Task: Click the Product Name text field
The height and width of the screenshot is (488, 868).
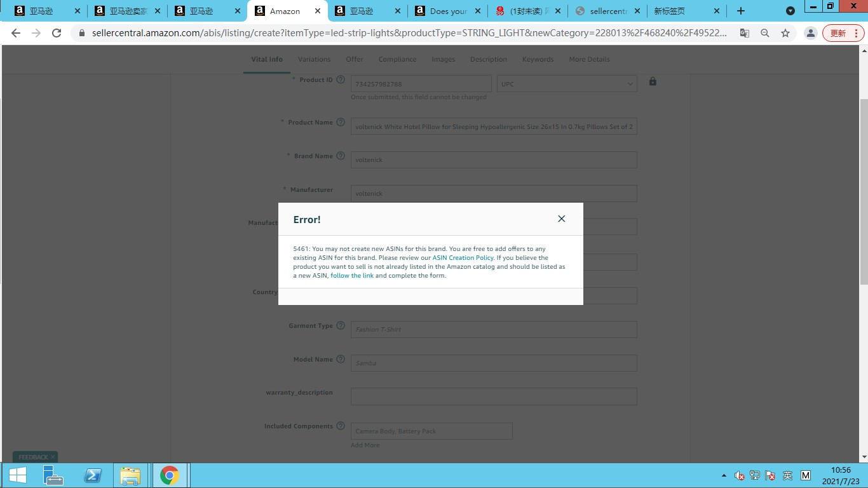Action: (494, 126)
